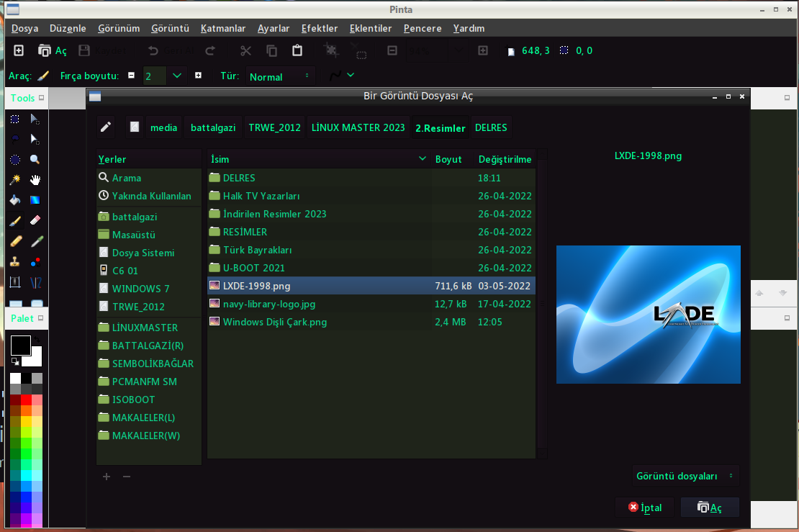Select the Recolor tool

coord(35,262)
